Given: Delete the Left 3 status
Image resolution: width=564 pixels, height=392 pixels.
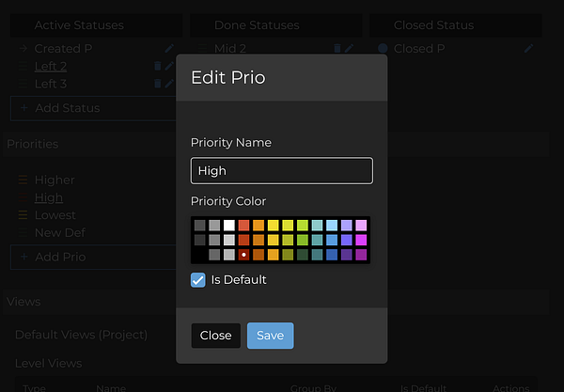Looking at the screenshot, I should (x=158, y=84).
